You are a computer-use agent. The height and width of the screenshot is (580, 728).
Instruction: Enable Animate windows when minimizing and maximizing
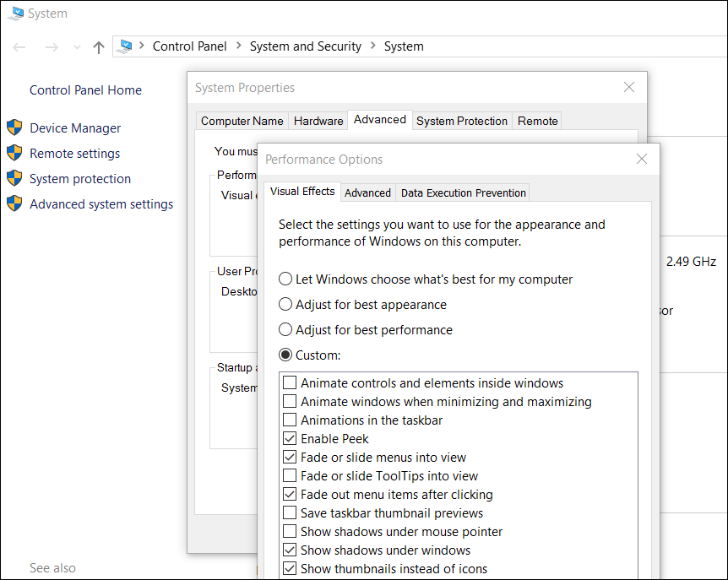pos(290,401)
